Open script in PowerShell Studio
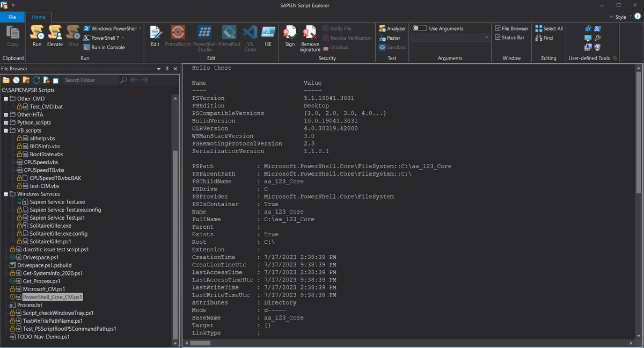This screenshot has width=644, height=348. point(204,39)
